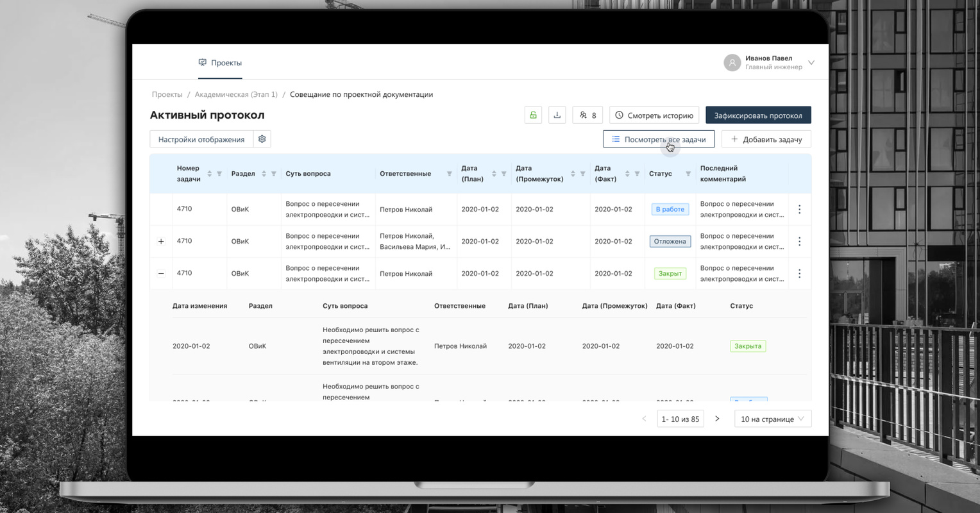Screen dimensions: 980x513
Task: Collapse the Закрыт task row
Action: [x=161, y=274]
